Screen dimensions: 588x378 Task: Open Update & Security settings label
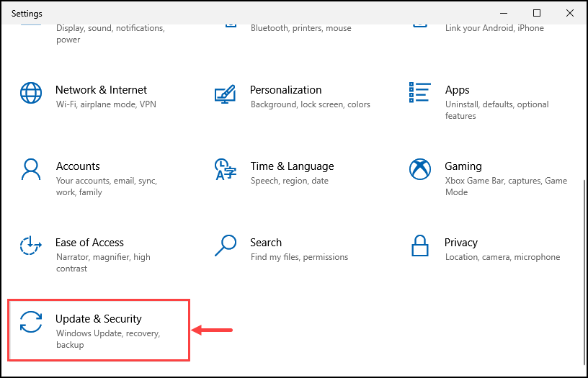pos(99,319)
